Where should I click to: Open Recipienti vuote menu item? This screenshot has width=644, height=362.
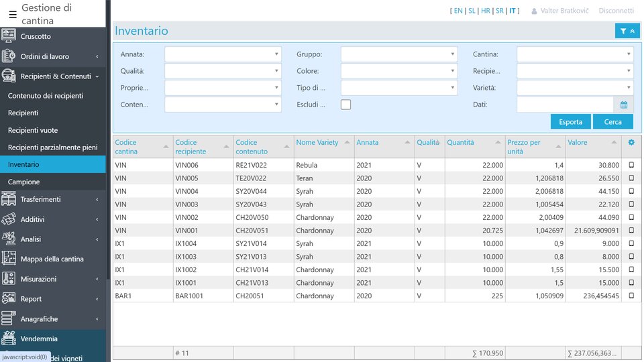point(33,130)
